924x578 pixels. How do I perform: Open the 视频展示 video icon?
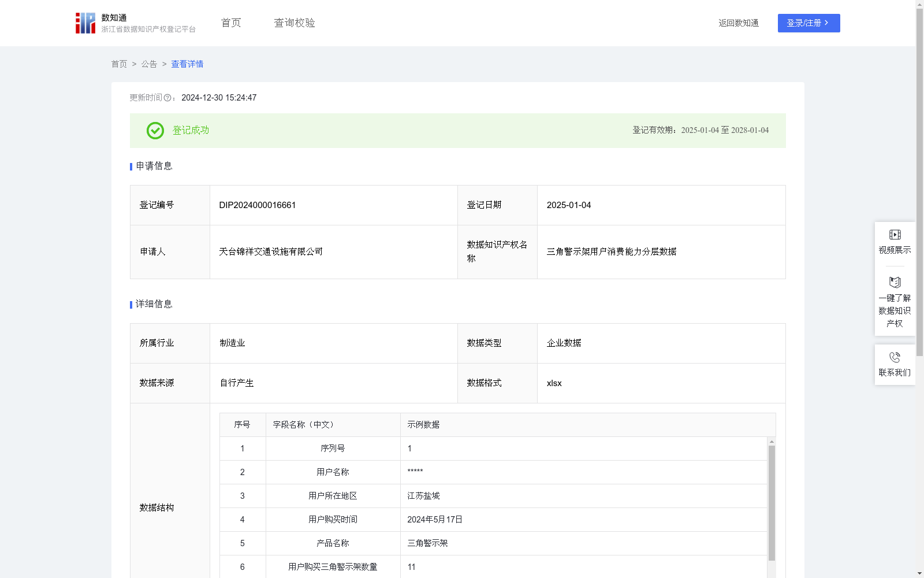click(x=895, y=235)
